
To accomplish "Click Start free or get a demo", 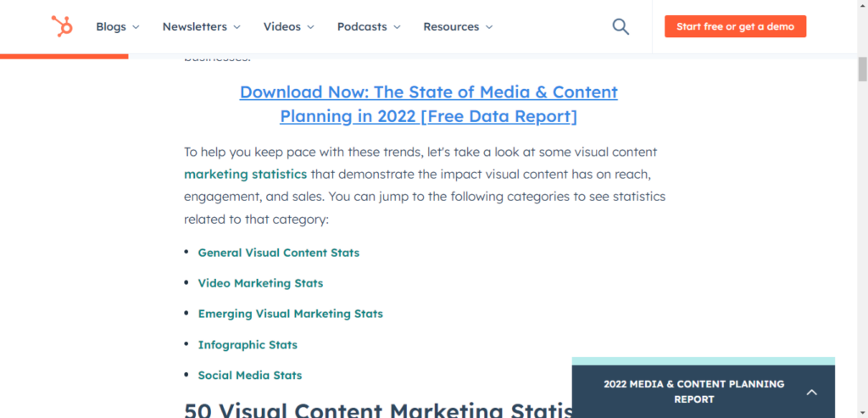I will [x=735, y=26].
